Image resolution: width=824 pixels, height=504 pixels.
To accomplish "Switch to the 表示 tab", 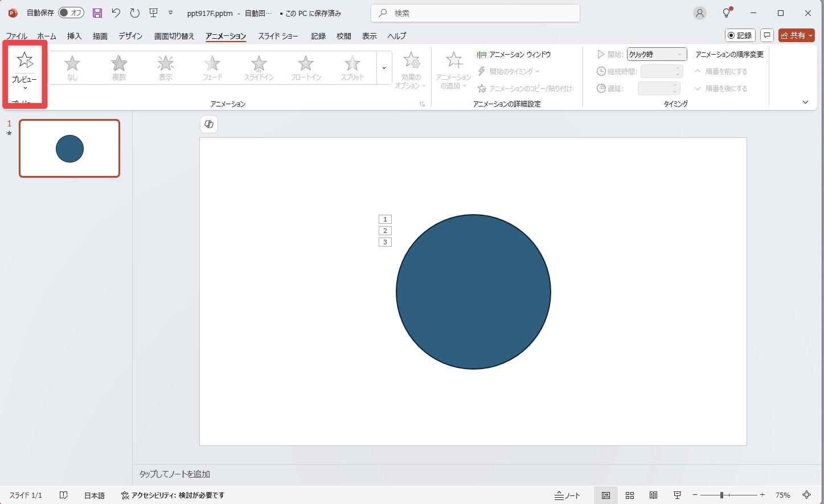I will (x=370, y=36).
